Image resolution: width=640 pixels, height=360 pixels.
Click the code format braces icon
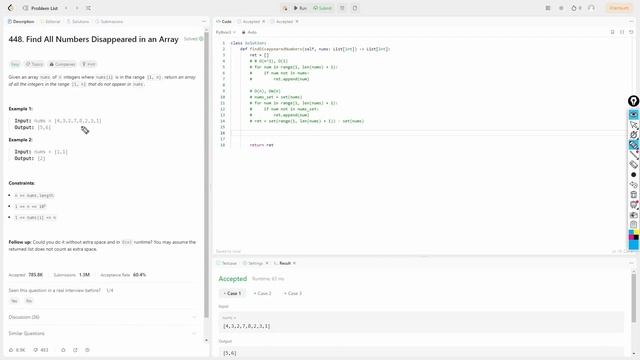click(622, 32)
